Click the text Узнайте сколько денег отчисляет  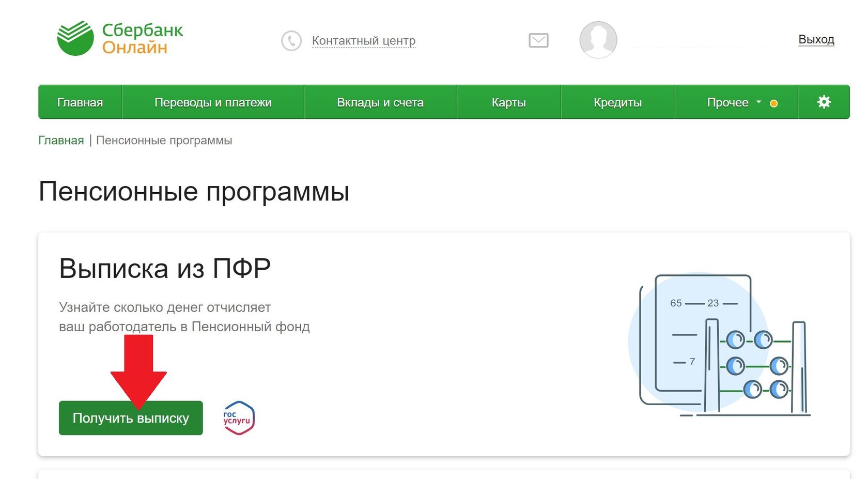165,307
